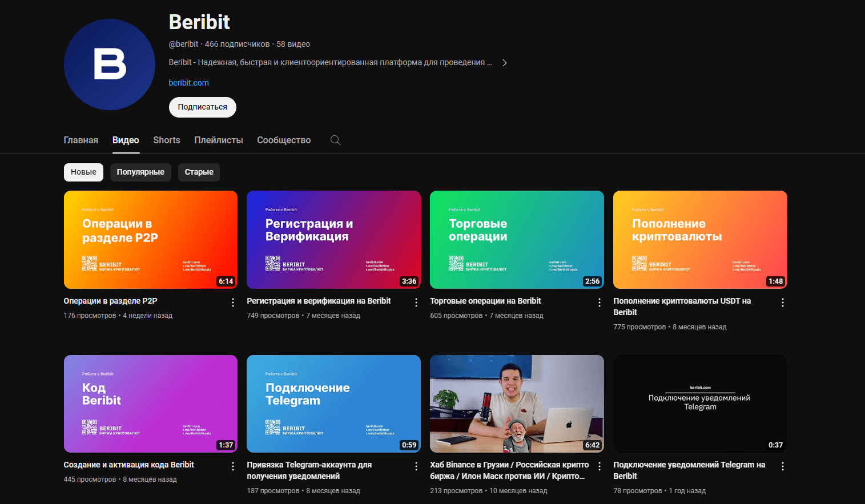
Task: Open the beribit.com website link
Action: (x=189, y=83)
